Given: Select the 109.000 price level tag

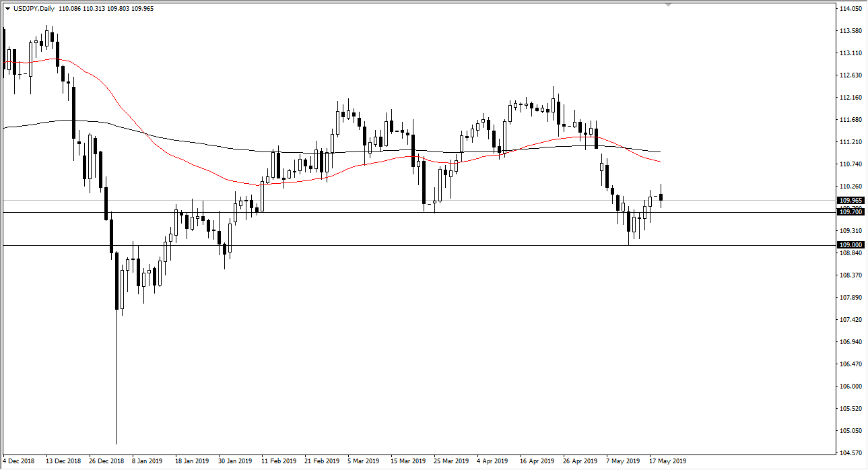Looking at the screenshot, I should pos(849,244).
